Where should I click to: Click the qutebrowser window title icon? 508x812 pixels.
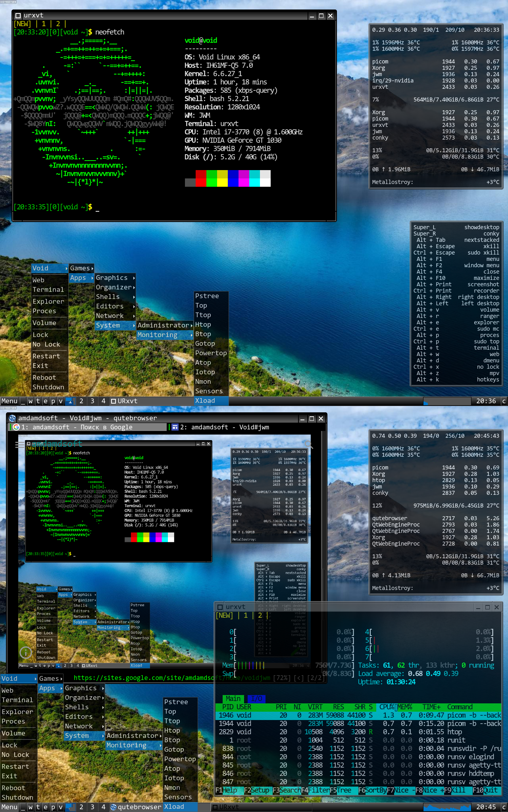coord(12,418)
